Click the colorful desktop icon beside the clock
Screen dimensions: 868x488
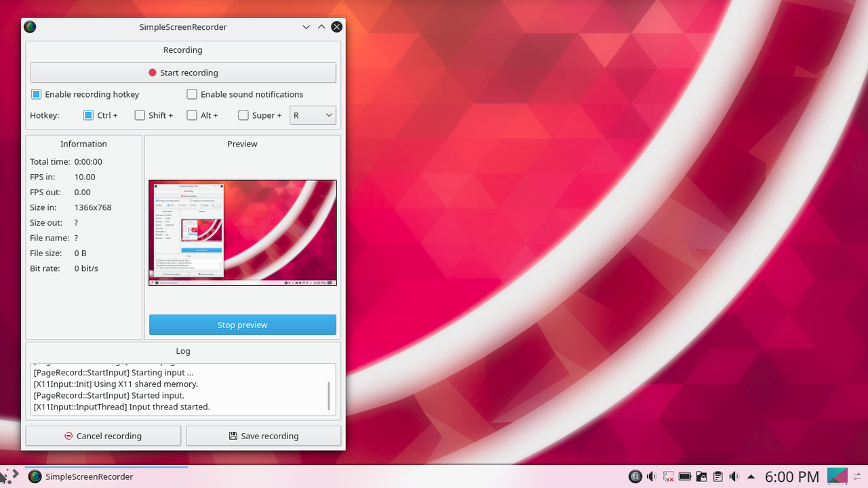pyautogui.click(x=837, y=476)
